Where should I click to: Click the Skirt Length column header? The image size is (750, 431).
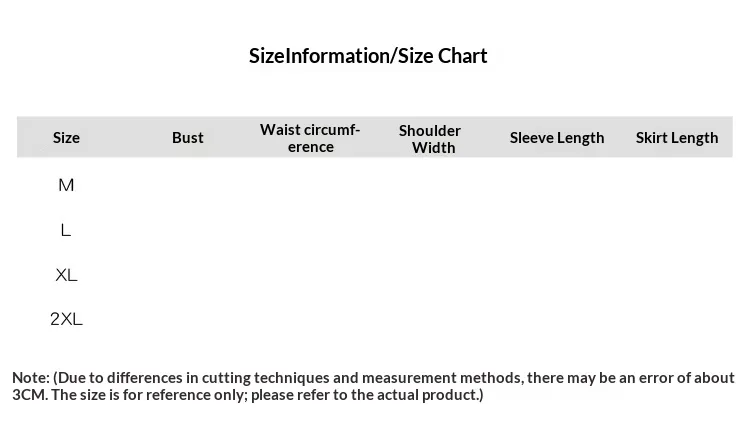pos(677,138)
